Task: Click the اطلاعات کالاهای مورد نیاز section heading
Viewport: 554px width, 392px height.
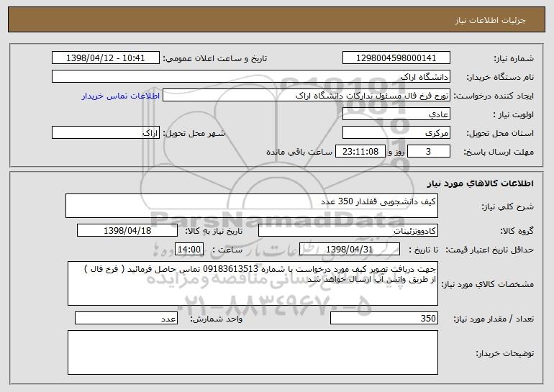Action: click(480, 183)
